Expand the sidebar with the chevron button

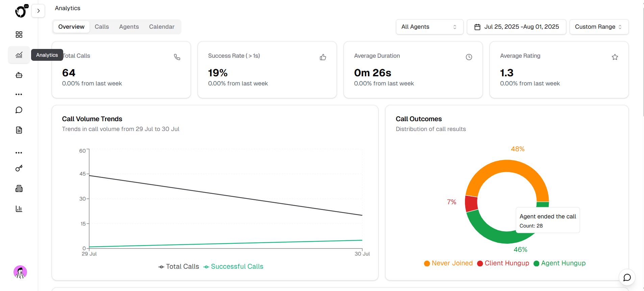click(38, 11)
